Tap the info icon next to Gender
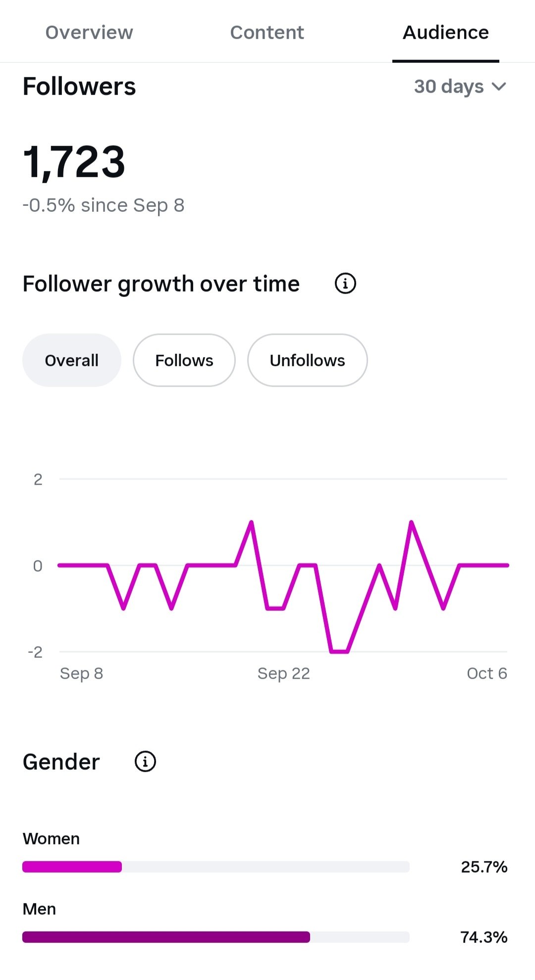Screen dimensions: 535x980 [145, 762]
